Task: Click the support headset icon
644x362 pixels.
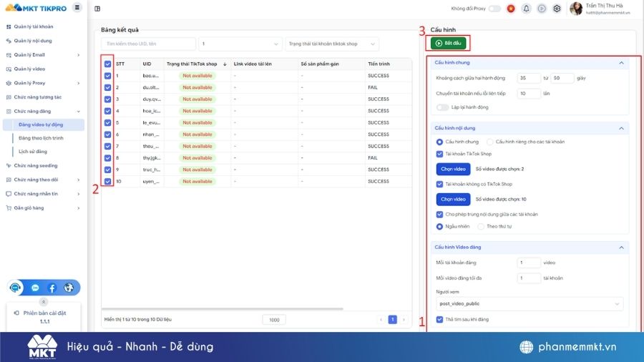Action: click(16, 288)
